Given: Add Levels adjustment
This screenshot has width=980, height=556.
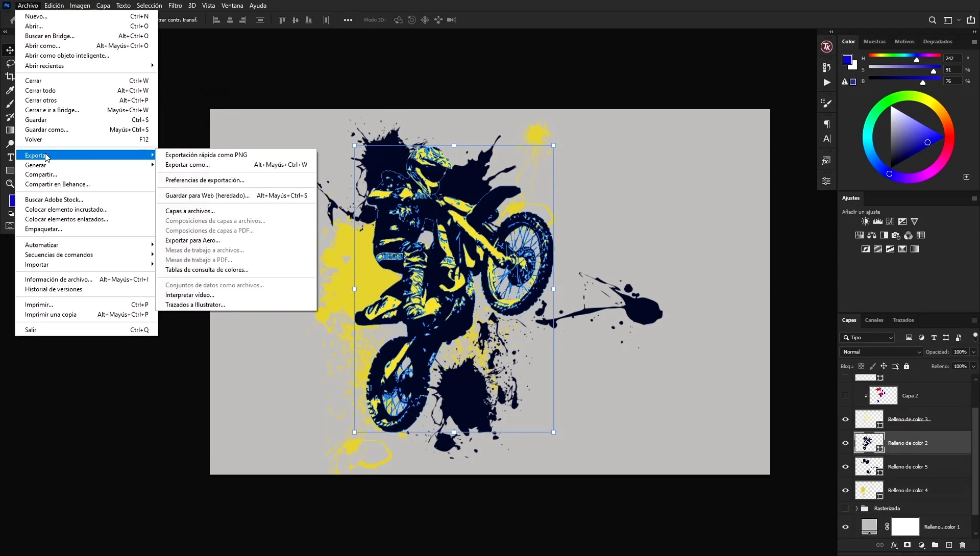Looking at the screenshot, I should 877,221.
